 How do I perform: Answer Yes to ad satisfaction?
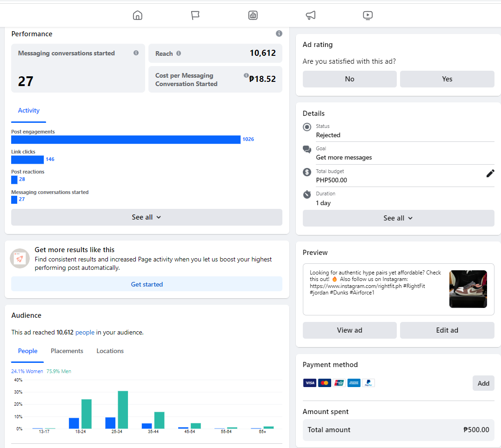447,79
